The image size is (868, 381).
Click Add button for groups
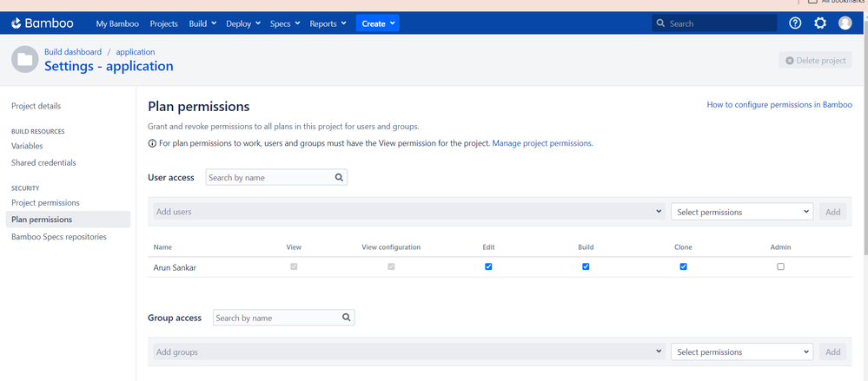832,351
